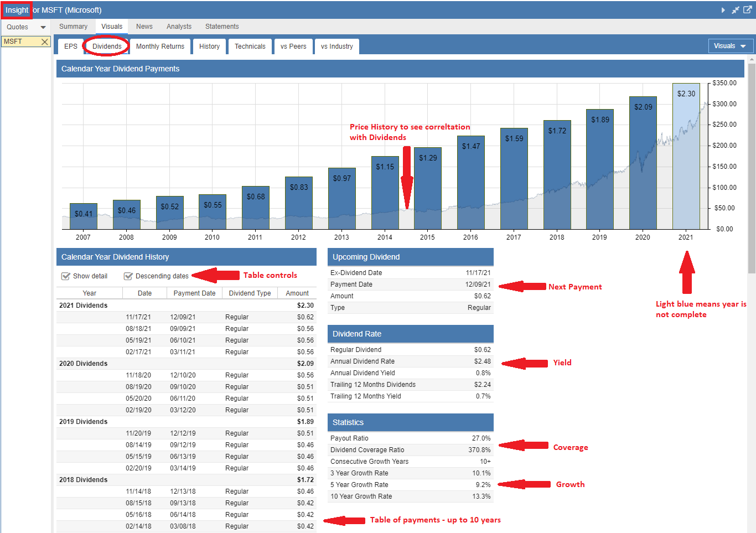Click the 2015 $1.29 dividend bar

[428, 188]
